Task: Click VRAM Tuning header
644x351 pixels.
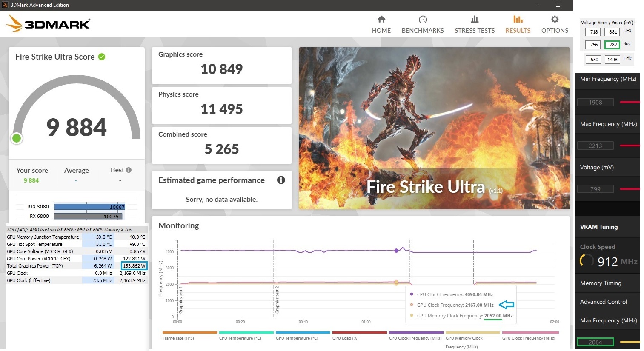Action: pyautogui.click(x=599, y=227)
